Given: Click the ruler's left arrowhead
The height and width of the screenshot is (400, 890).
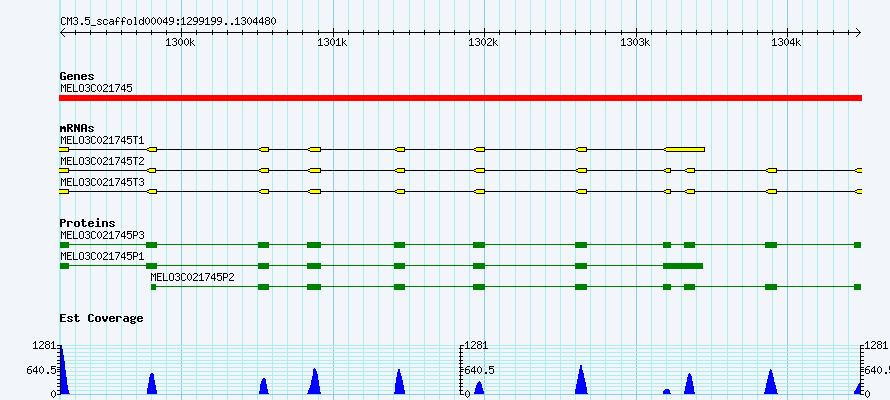Looking at the screenshot, I should tap(62, 32).
